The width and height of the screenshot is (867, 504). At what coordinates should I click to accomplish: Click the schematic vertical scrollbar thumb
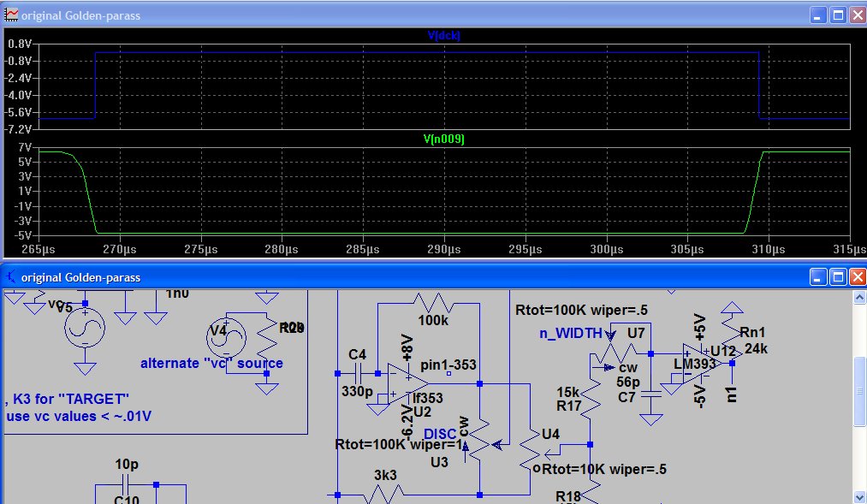pos(859,401)
